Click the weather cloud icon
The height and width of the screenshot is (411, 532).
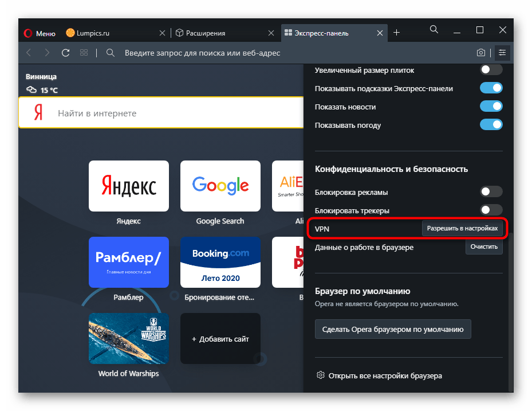point(31,90)
